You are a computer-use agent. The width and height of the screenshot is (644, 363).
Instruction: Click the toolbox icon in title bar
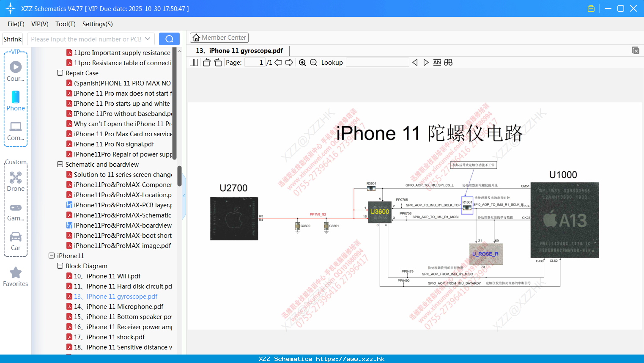(591, 8)
